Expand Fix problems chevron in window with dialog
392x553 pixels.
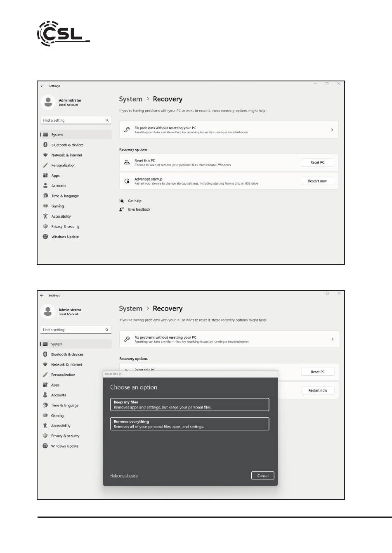coord(332,339)
